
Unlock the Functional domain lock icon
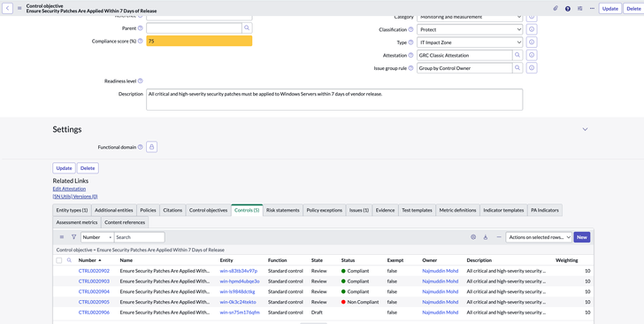tap(151, 147)
